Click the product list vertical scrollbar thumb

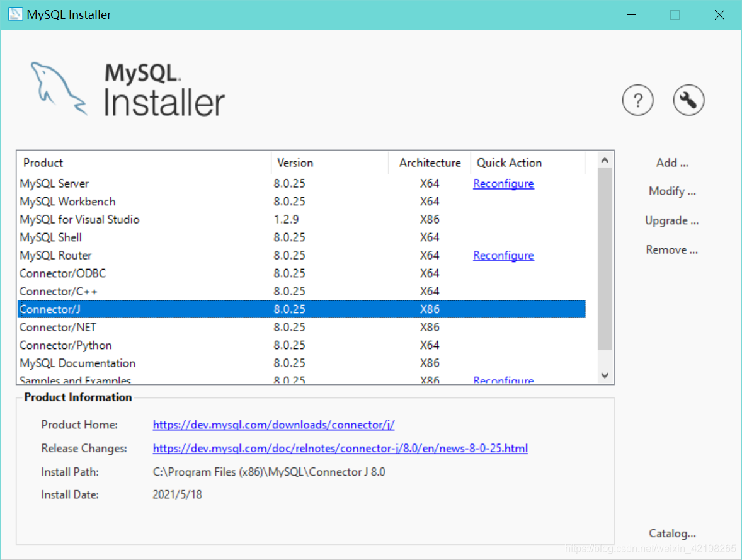(605, 259)
